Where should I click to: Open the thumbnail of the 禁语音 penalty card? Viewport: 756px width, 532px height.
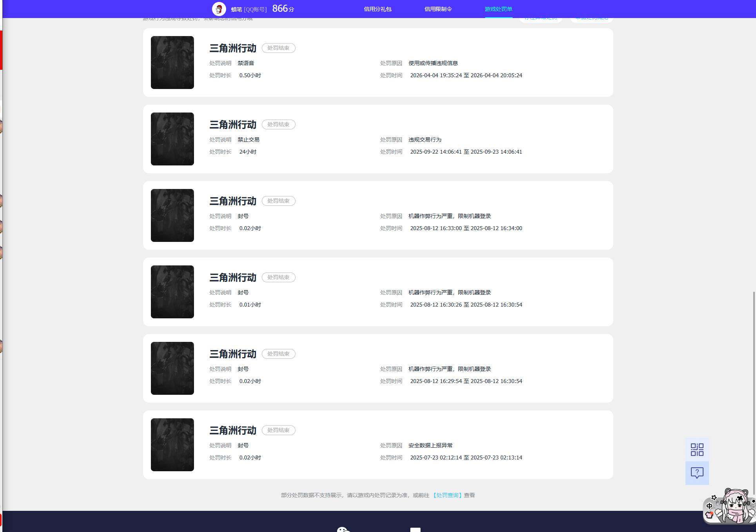(172, 62)
